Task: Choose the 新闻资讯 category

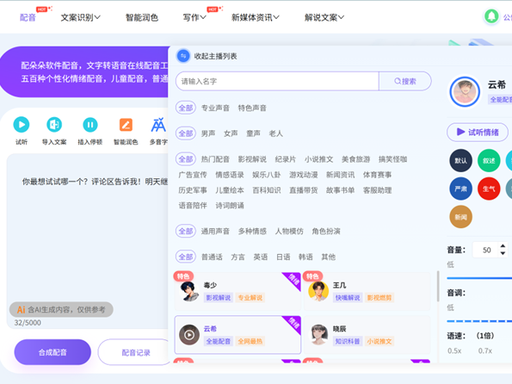Action: (340, 175)
